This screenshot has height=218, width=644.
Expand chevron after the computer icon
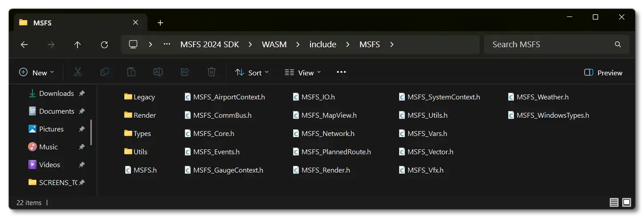[x=151, y=45]
